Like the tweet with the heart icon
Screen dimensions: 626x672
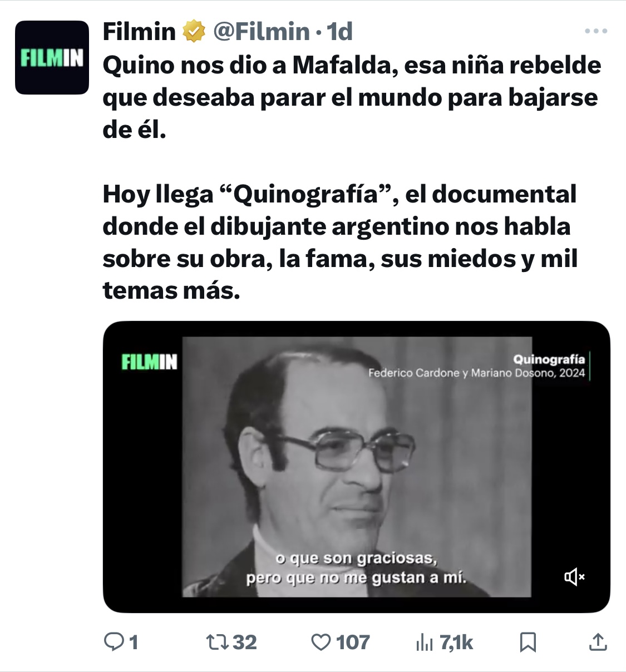click(x=321, y=643)
